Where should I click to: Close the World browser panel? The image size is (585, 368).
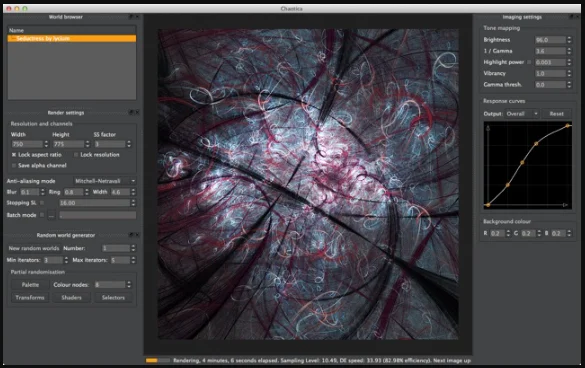137,17
